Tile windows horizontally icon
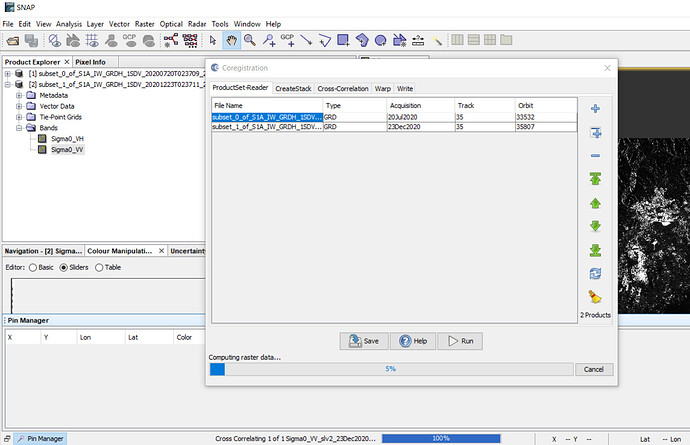Viewport: 690px width, 445px height. click(473, 40)
